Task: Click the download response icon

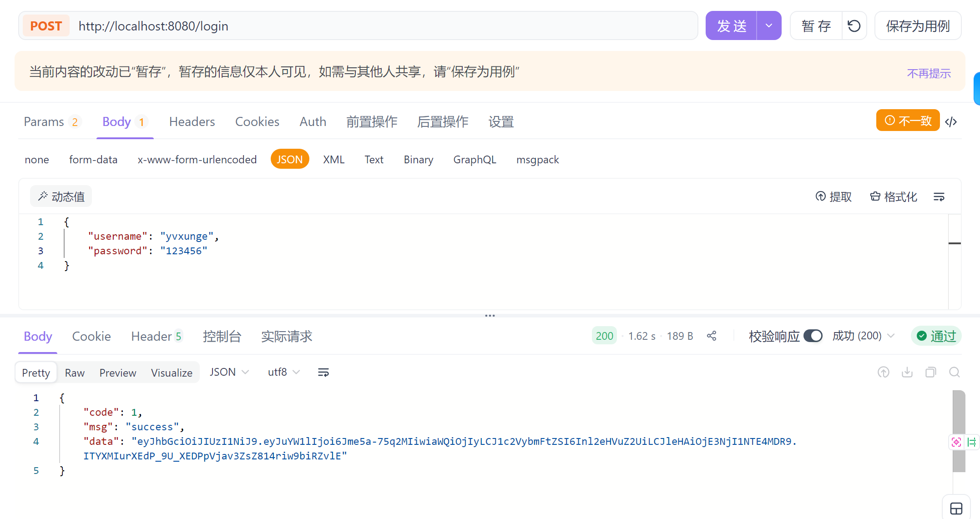Action: tap(907, 373)
